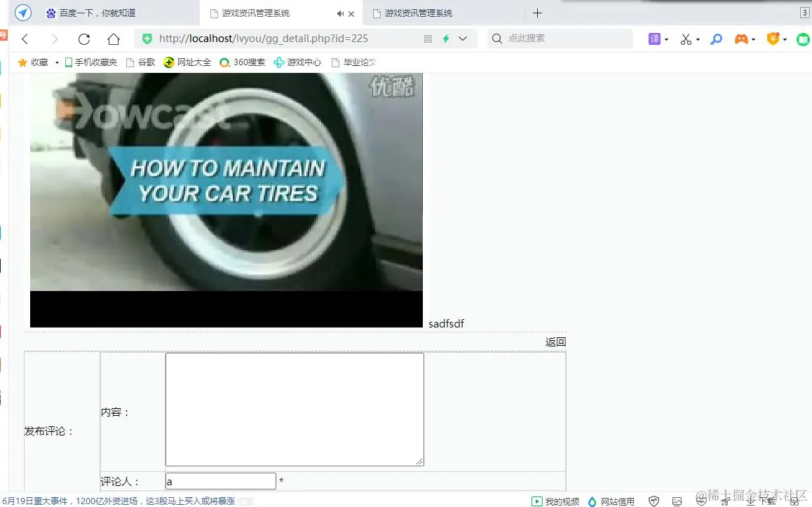Open the 收藏 favorites star
Viewport: 812px width, 507px height.
point(22,62)
